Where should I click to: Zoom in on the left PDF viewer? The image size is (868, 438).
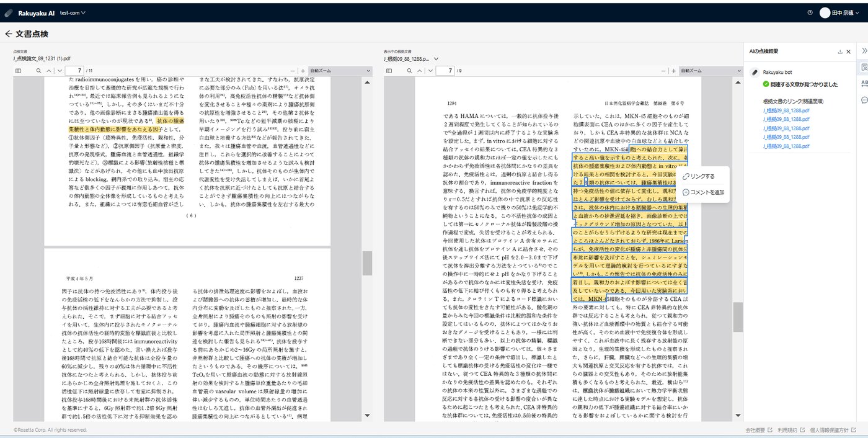coord(303,71)
